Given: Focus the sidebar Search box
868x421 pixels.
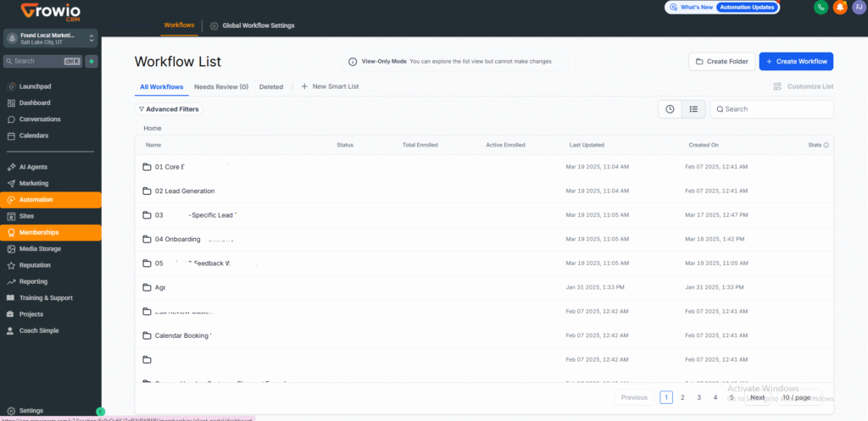Looking at the screenshot, I should 42,61.
